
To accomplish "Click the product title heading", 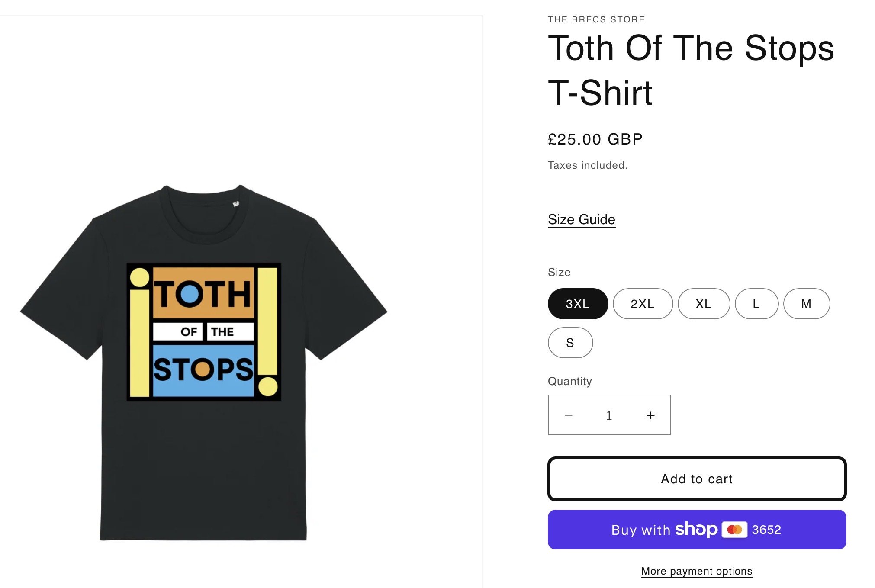I will tap(691, 70).
